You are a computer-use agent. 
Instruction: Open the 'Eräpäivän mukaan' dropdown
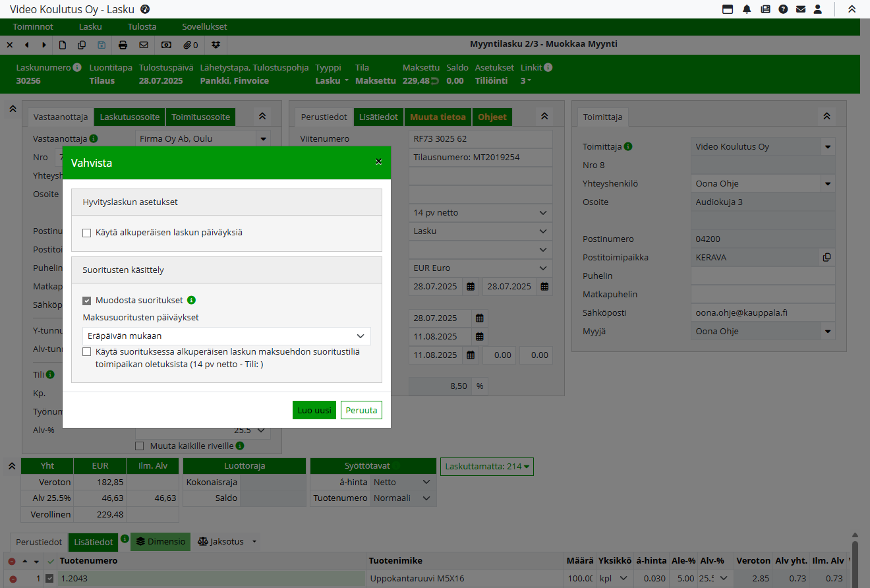point(226,336)
